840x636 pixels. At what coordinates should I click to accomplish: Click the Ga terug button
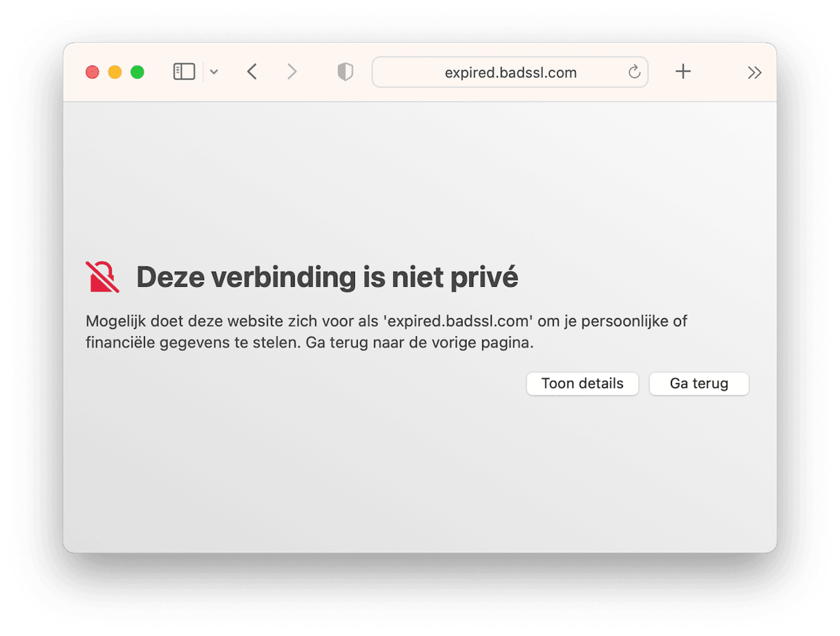699,384
